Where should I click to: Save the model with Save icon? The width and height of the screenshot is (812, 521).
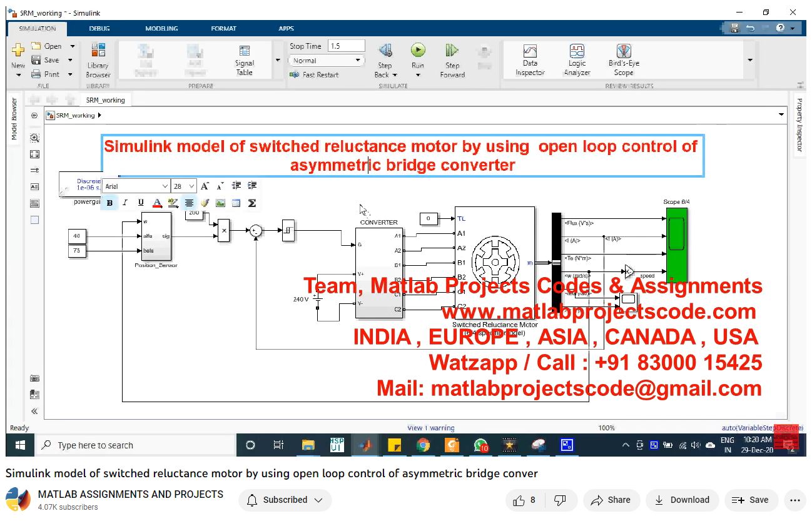coord(36,60)
